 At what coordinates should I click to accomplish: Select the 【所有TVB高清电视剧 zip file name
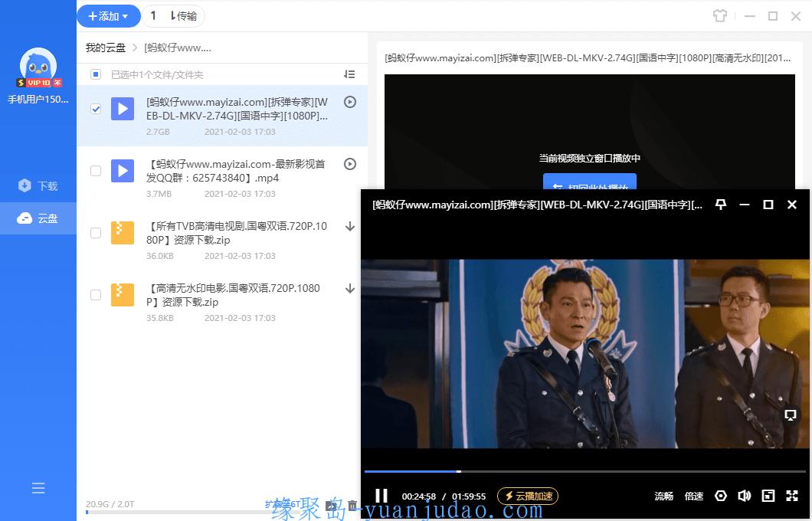click(237, 233)
